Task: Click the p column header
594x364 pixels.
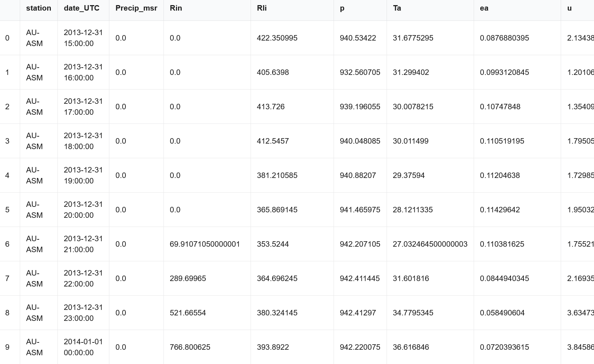Action: click(x=342, y=8)
